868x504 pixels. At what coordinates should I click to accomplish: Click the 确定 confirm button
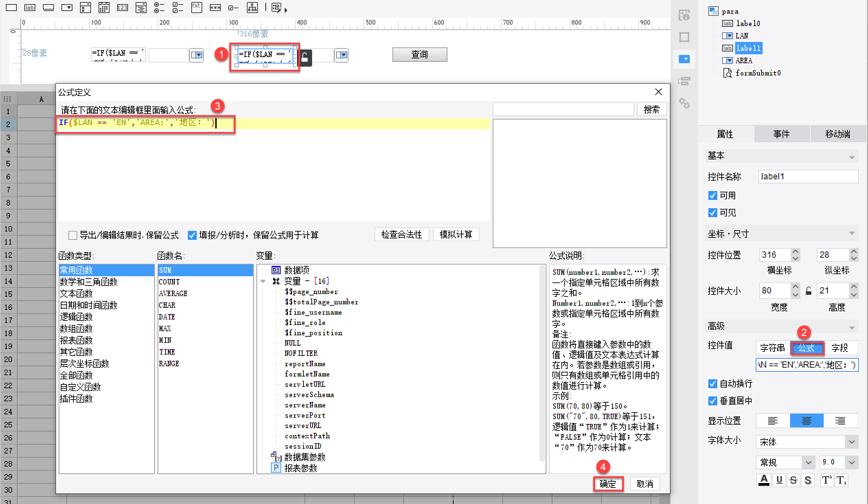(x=608, y=484)
